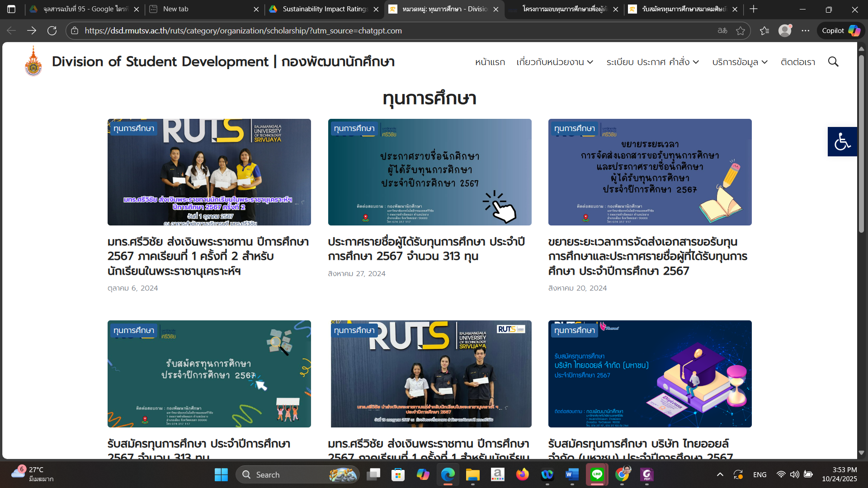Add page to favorites star icon

[740, 31]
